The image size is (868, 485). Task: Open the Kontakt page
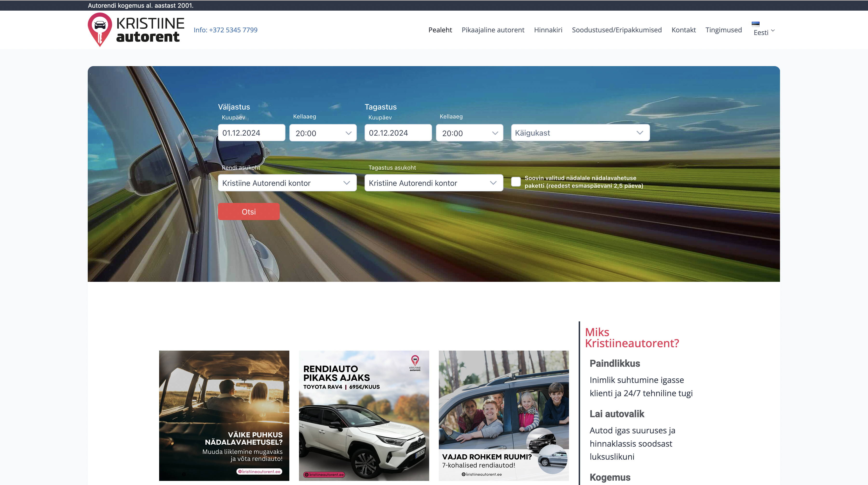point(683,30)
